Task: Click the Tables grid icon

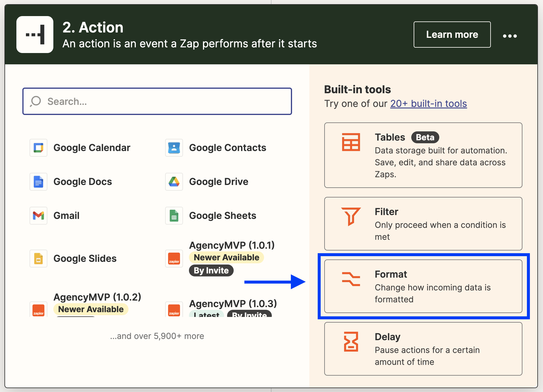Action: 351,142
